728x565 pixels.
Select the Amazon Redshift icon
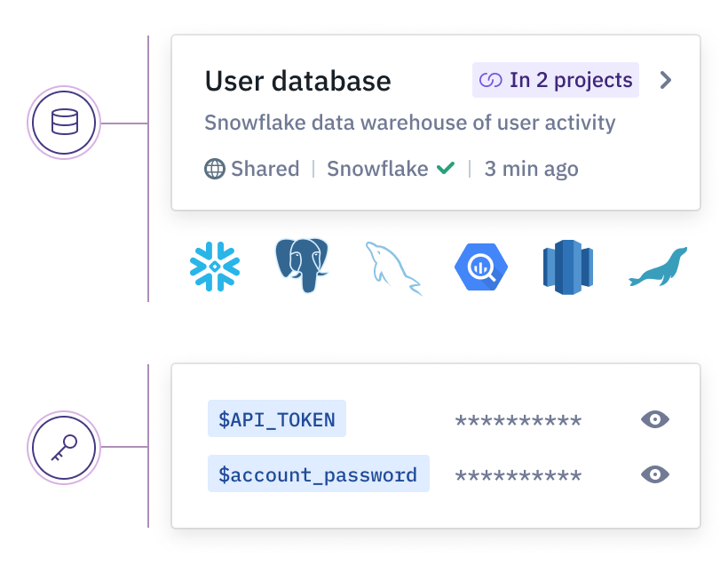[568, 267]
